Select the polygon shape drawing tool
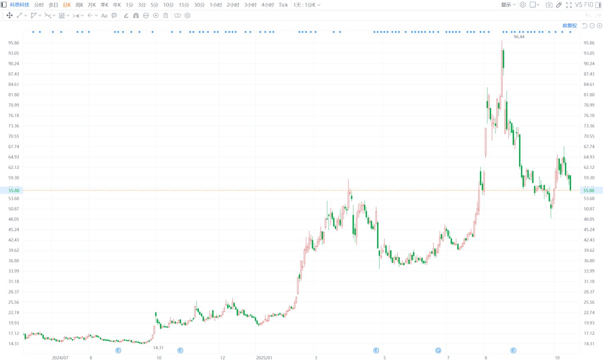Viewport: 603px width, 364px height. (x=34, y=16)
